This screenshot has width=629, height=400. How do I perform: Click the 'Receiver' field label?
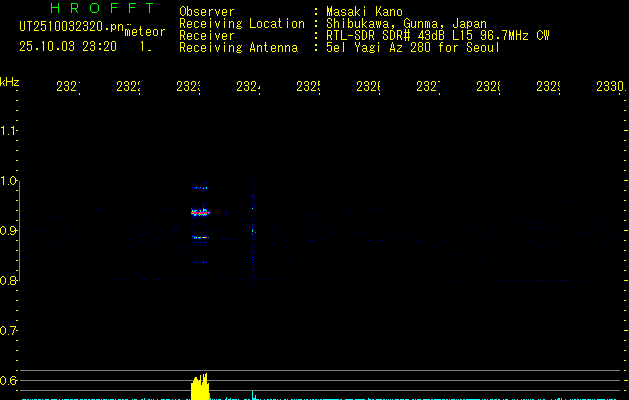click(207, 35)
